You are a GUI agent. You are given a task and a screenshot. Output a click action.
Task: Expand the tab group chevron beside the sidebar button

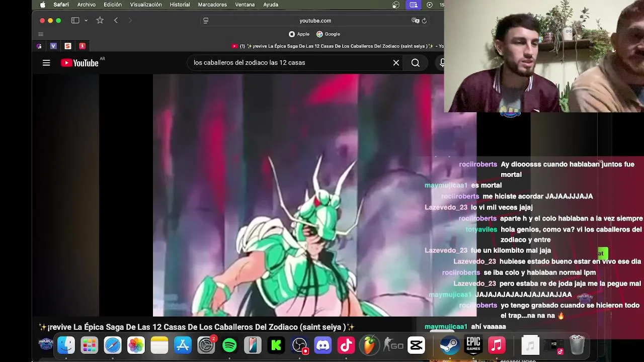click(x=86, y=21)
